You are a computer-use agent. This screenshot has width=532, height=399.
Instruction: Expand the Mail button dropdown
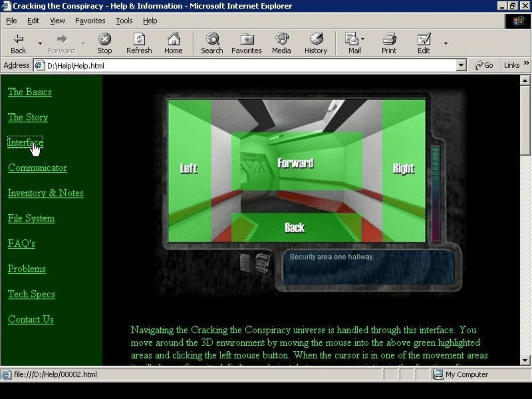pyautogui.click(x=363, y=39)
